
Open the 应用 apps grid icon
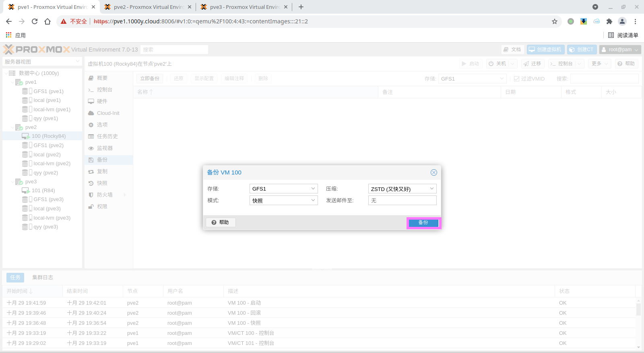pos(9,35)
